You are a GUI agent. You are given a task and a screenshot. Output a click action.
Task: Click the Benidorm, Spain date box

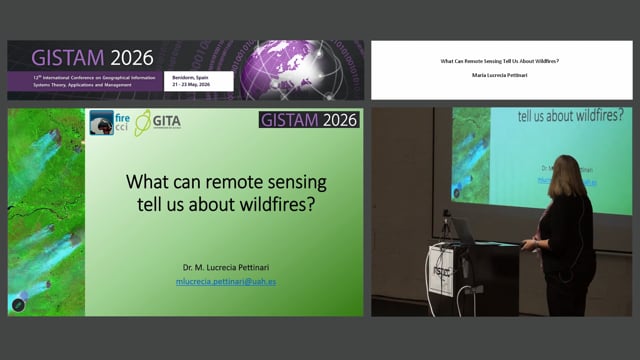point(199,81)
